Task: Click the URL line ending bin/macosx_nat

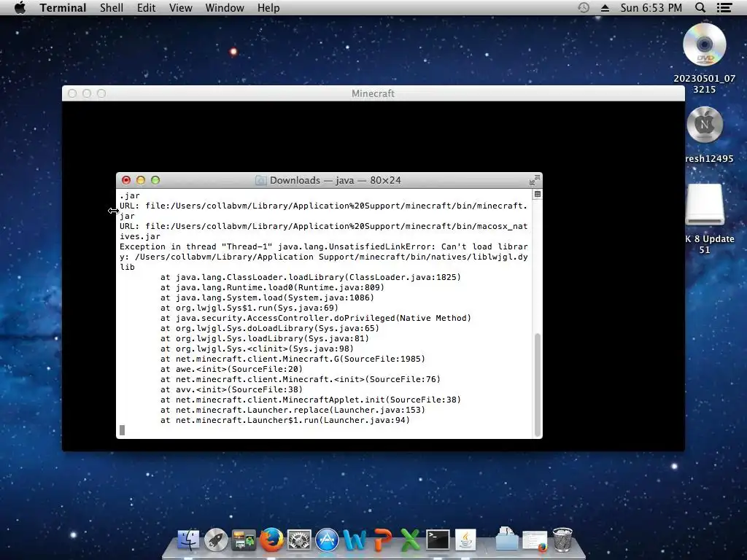Action: 323,226
